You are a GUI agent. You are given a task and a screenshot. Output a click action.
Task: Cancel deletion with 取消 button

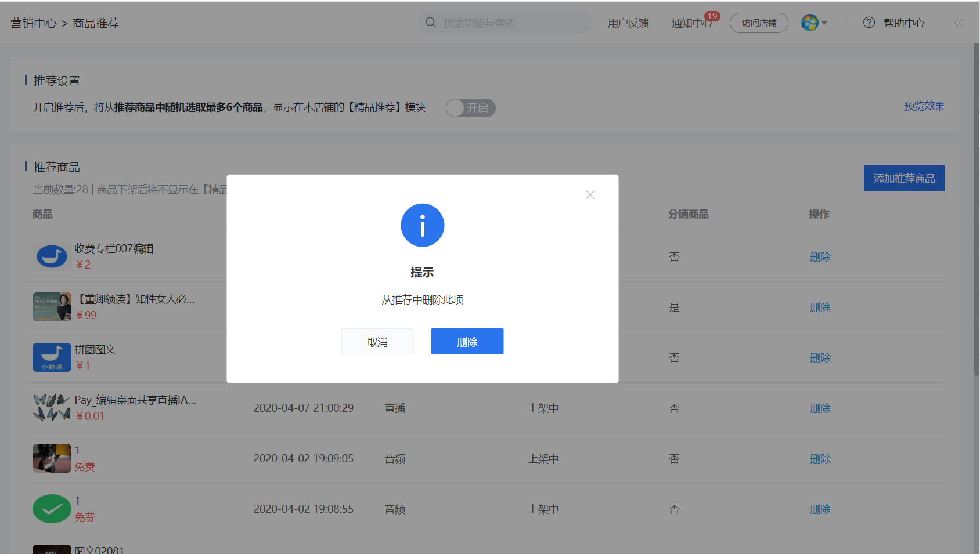tap(377, 342)
